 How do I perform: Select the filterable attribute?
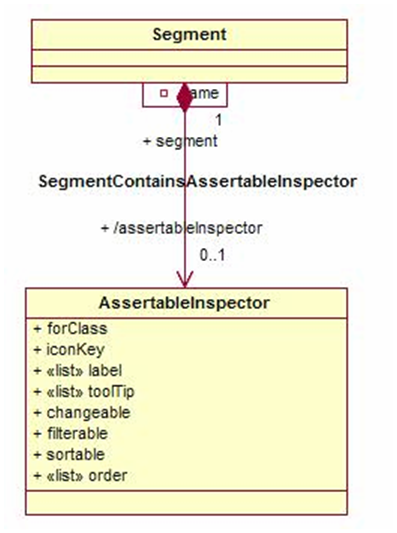[71, 434]
